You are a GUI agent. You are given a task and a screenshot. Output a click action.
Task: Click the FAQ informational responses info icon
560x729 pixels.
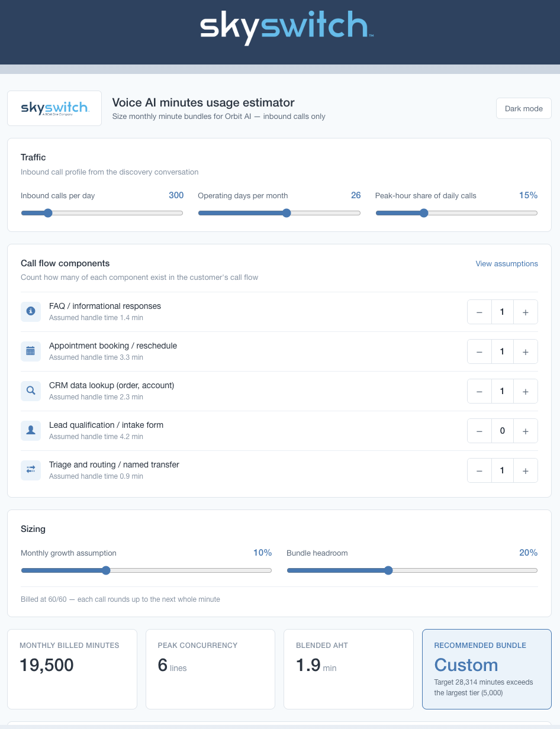31,312
